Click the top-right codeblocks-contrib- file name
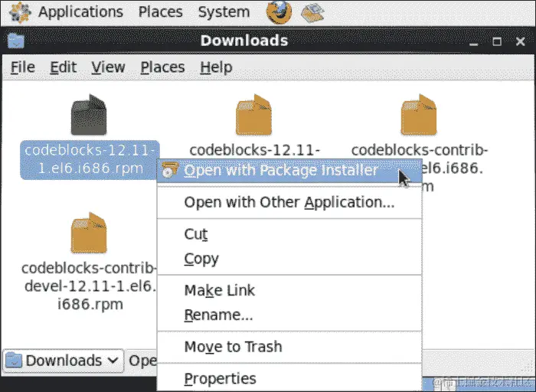This screenshot has height=392, width=536. pos(420,150)
